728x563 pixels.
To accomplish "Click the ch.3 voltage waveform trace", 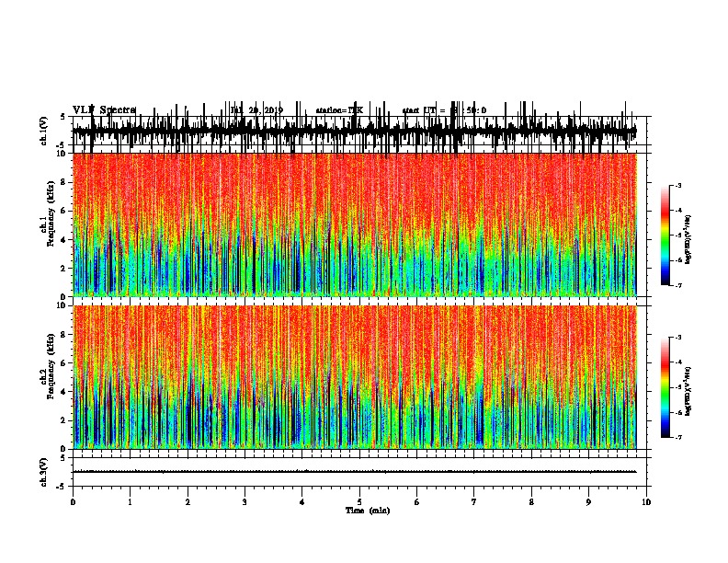I will coord(355,472).
